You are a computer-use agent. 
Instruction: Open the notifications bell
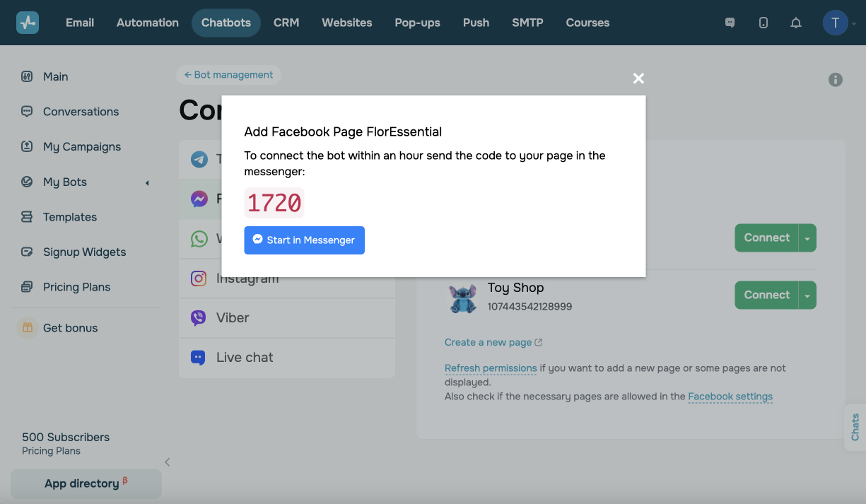tap(796, 23)
